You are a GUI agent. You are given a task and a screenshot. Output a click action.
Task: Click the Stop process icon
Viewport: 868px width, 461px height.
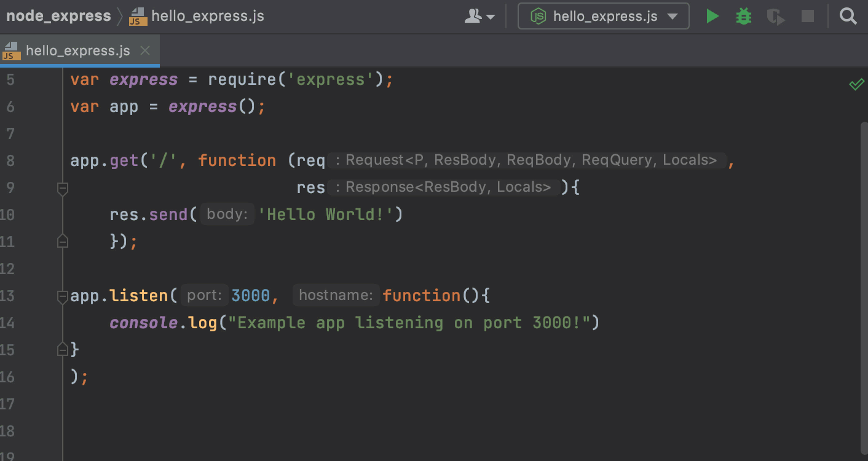(807, 16)
